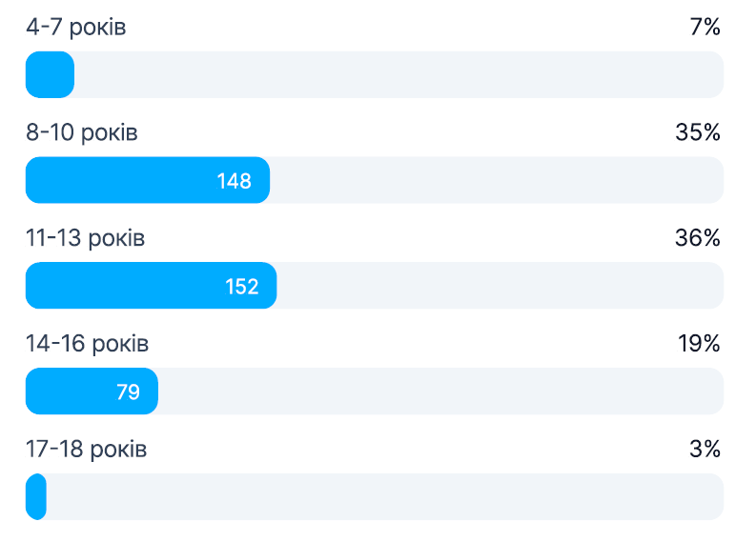Screen dimensions: 756x542
Task: Click the "4-7 років" age label
Action: (75, 28)
